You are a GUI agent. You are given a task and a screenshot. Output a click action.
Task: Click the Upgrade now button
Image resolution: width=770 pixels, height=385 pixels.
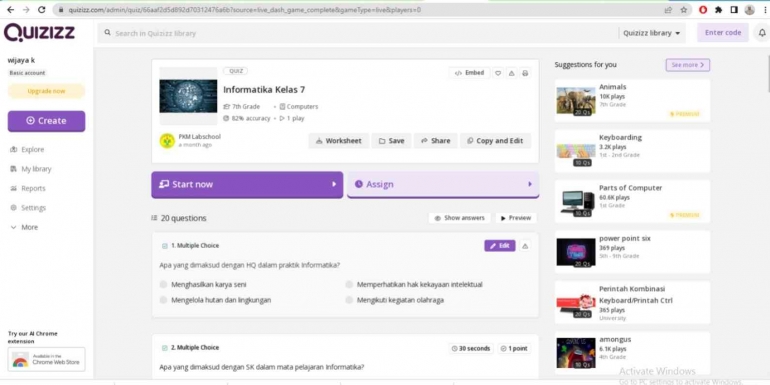tap(46, 91)
